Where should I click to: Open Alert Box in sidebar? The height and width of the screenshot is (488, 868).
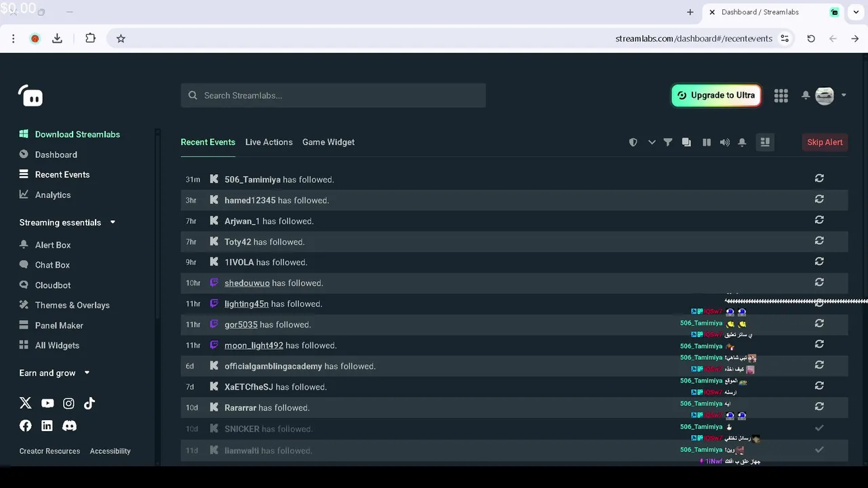tap(45, 245)
